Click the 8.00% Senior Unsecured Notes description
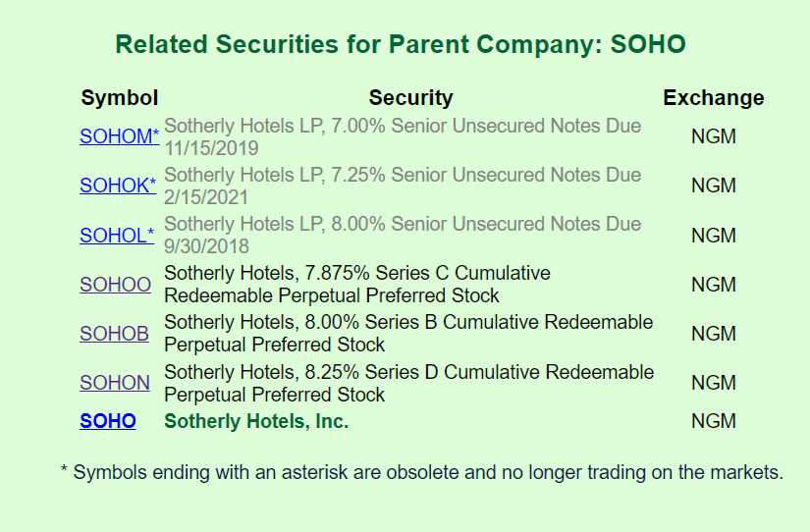810x532 pixels. (x=403, y=236)
